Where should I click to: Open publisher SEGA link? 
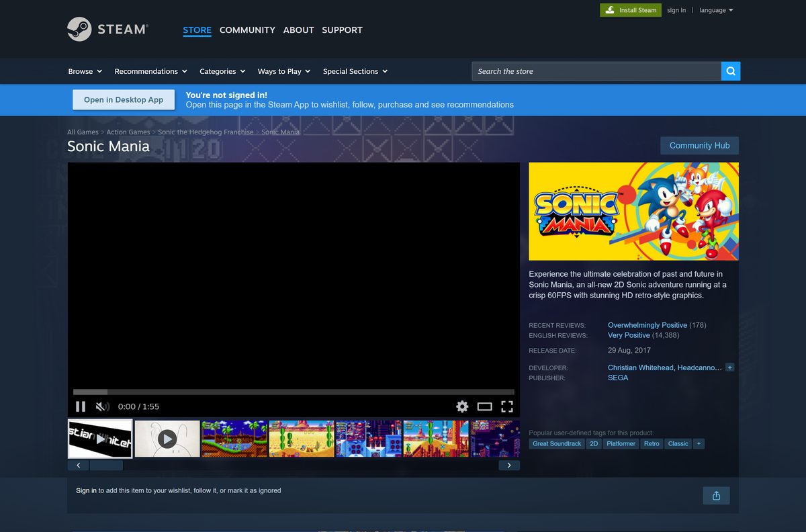618,378
